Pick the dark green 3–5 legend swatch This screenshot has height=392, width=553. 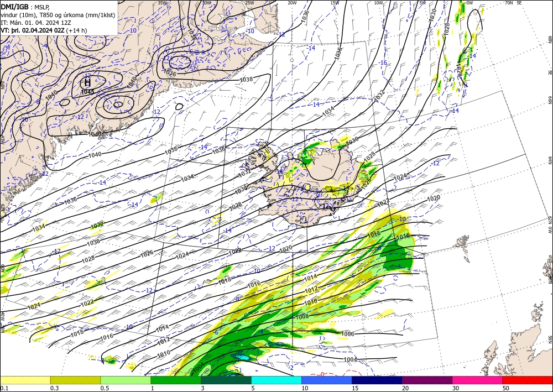pyautogui.click(x=226, y=380)
